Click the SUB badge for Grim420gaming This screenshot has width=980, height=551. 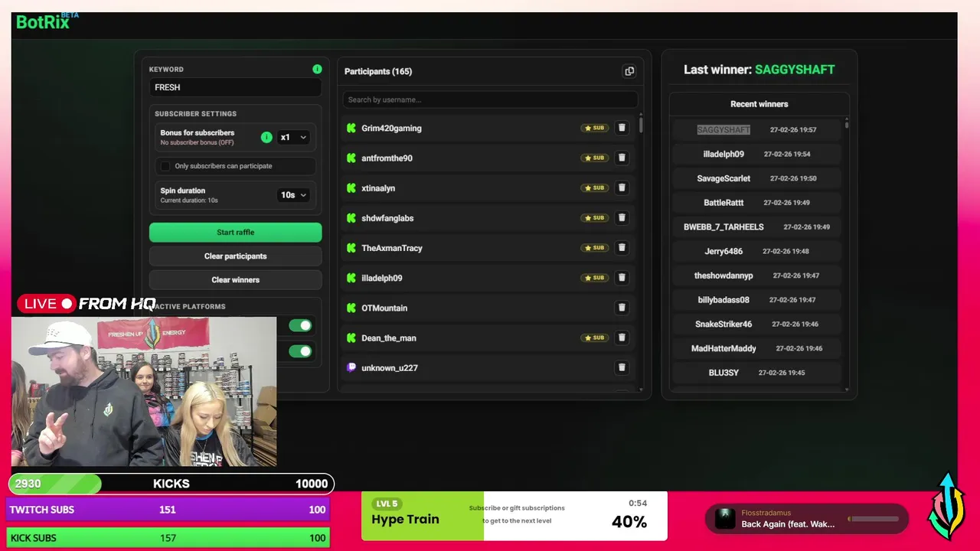594,128
